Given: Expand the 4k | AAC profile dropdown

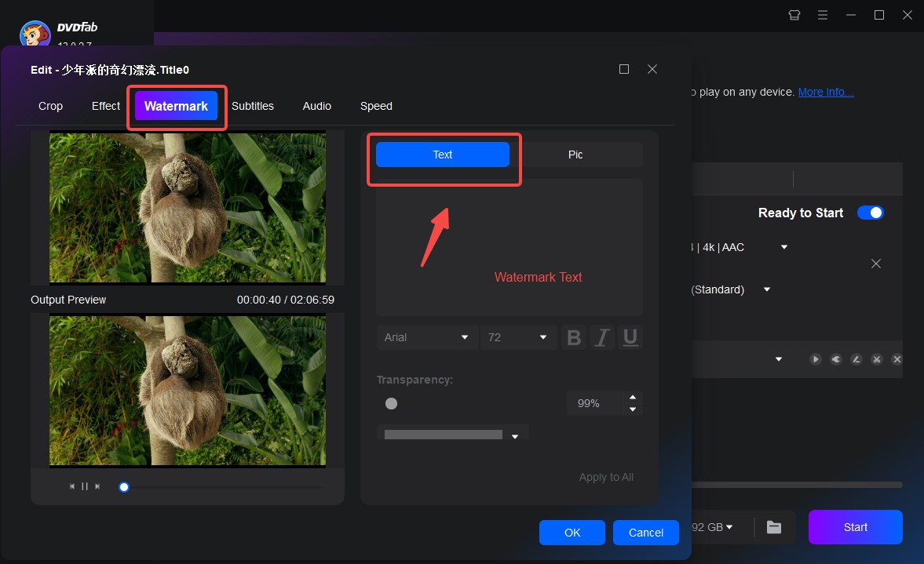Looking at the screenshot, I should (784, 246).
